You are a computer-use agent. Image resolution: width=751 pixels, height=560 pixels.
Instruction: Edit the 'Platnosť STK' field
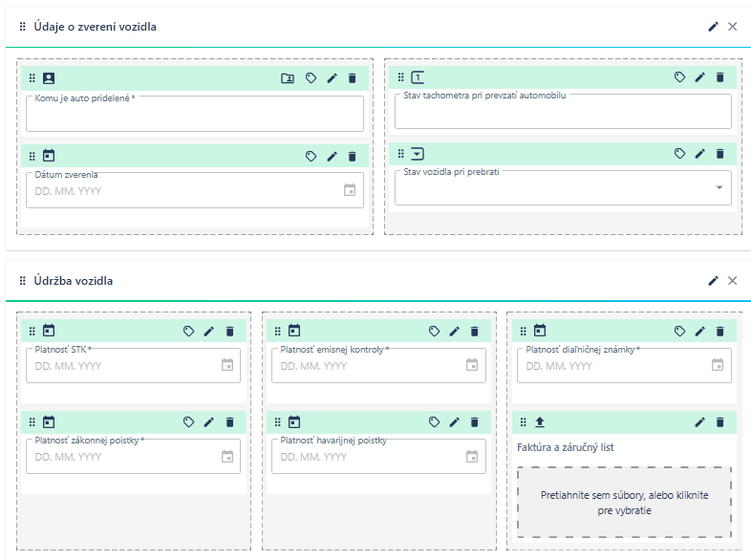coord(209,332)
